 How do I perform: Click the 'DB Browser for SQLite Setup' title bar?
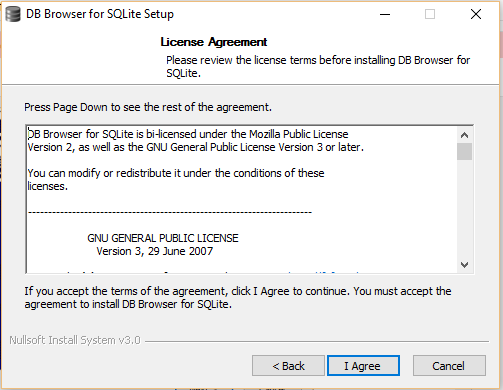(100, 14)
